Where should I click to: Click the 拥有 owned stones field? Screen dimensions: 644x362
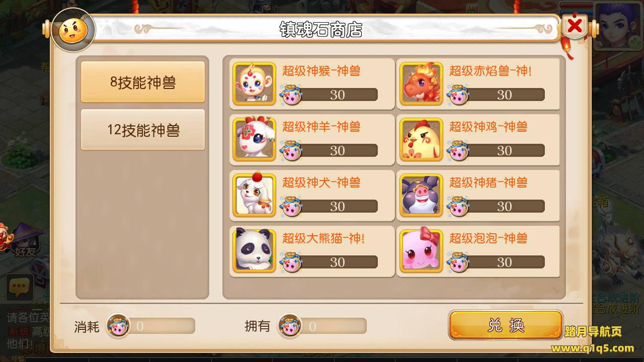point(322,326)
